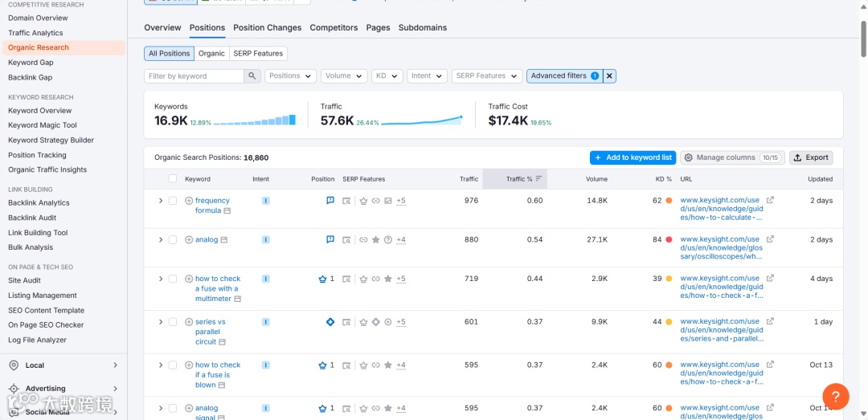Open external link icon for multimeter fuse URL

click(770, 279)
